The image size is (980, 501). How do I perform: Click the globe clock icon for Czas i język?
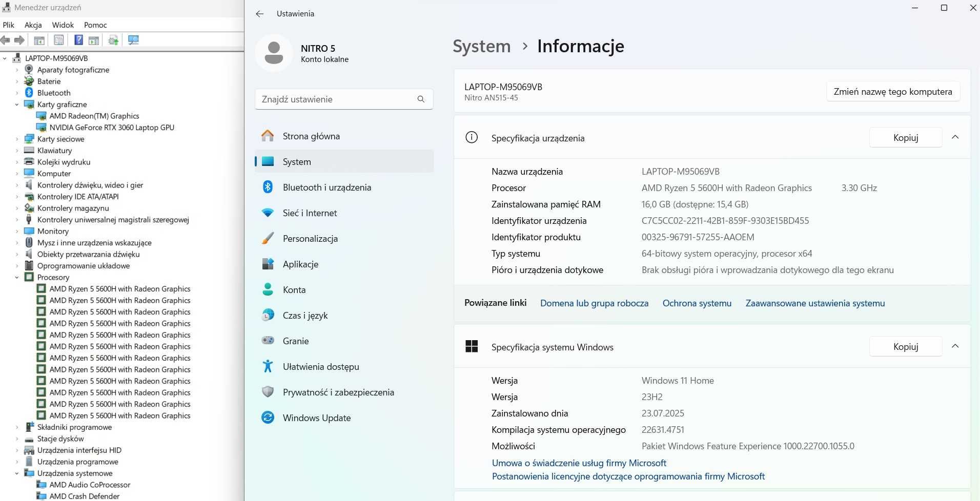click(x=268, y=315)
